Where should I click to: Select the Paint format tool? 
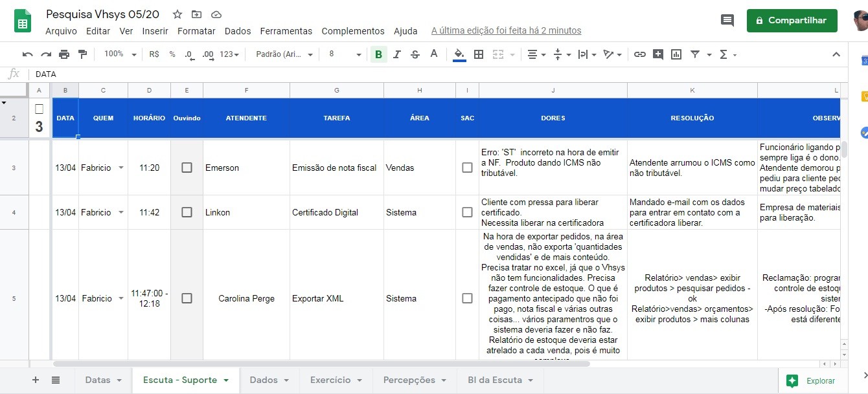82,54
